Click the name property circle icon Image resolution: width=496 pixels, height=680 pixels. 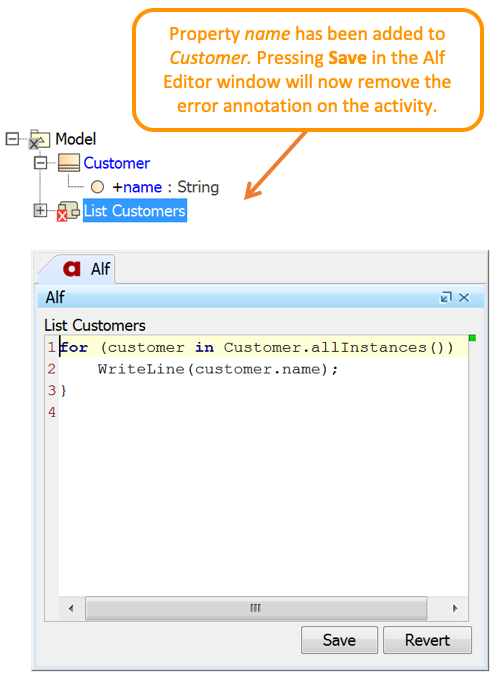point(97,187)
